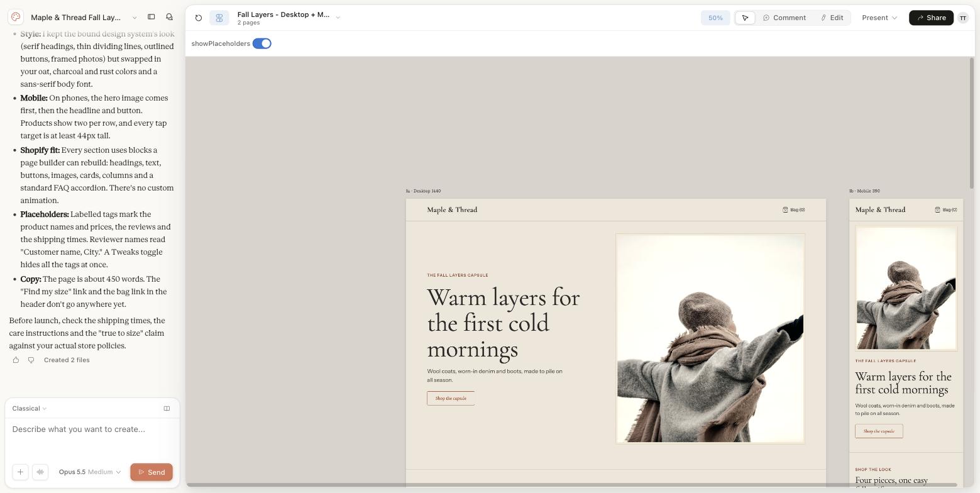
Task: Click the Share button
Action: coord(931,18)
